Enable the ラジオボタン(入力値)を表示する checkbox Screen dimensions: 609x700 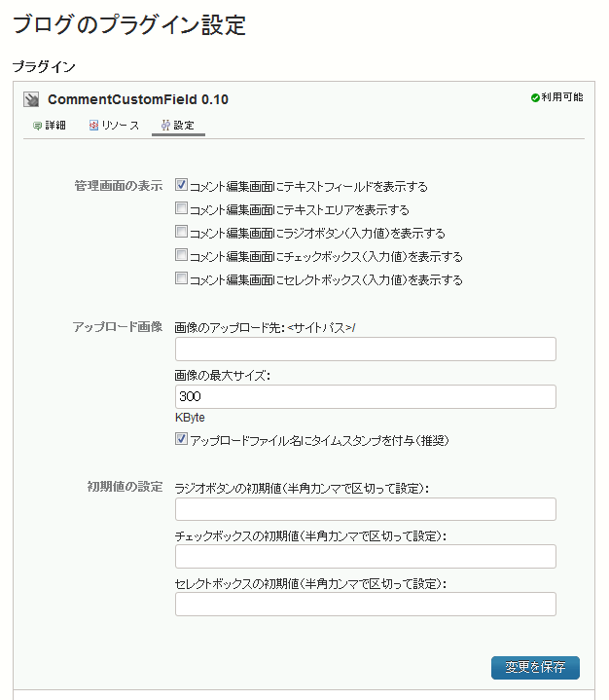coord(181,232)
